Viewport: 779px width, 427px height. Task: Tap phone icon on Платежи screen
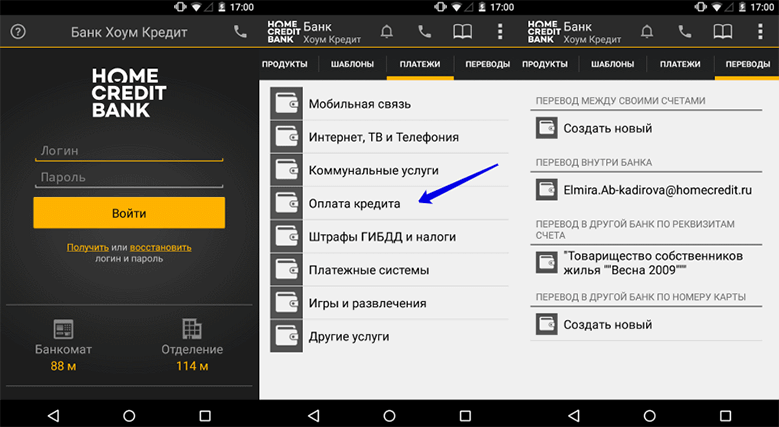point(424,32)
